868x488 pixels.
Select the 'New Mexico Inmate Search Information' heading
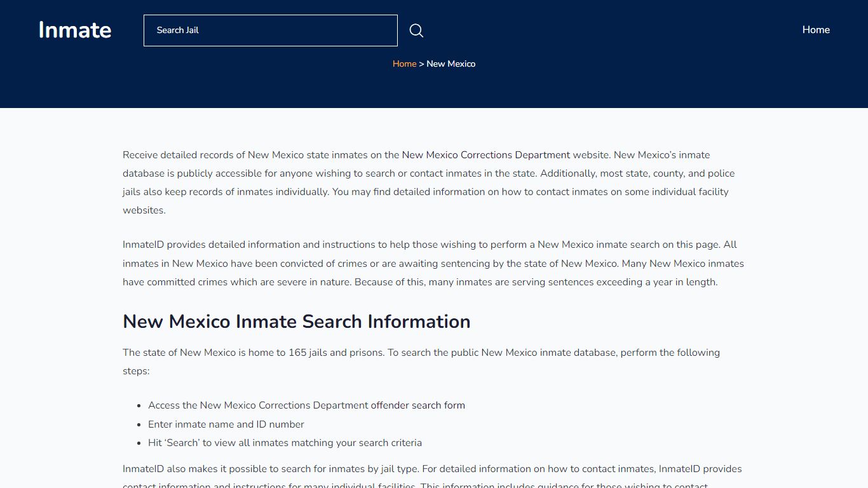(297, 322)
